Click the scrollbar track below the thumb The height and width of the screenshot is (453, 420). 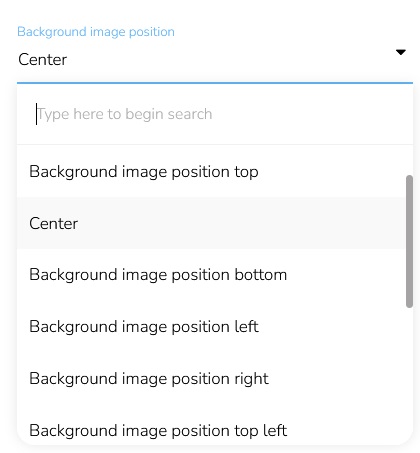409,373
